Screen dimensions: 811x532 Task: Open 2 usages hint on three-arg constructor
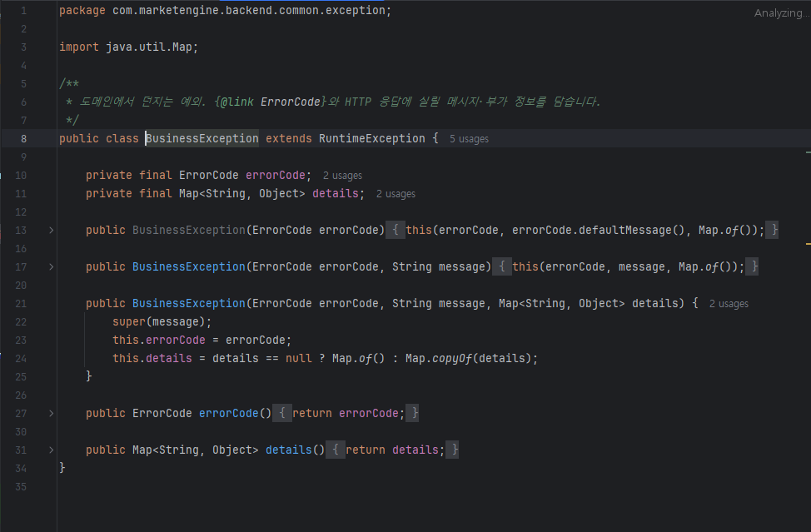click(729, 304)
